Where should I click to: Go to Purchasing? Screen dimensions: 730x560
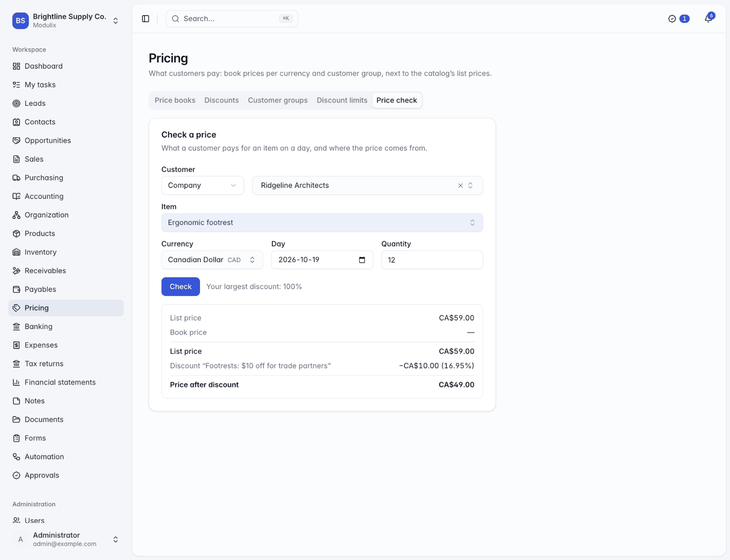click(x=66, y=178)
